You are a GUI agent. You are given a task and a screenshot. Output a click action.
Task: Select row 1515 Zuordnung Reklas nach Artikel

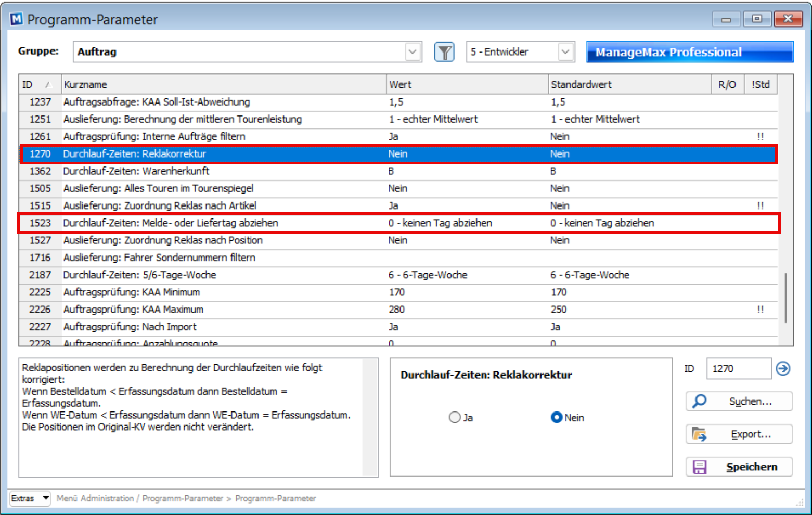tap(398, 205)
